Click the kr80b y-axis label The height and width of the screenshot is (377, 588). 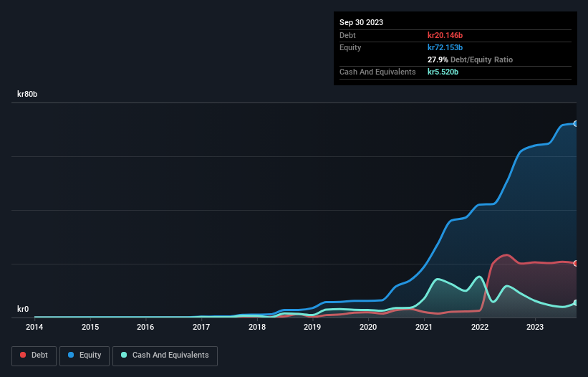click(x=27, y=94)
